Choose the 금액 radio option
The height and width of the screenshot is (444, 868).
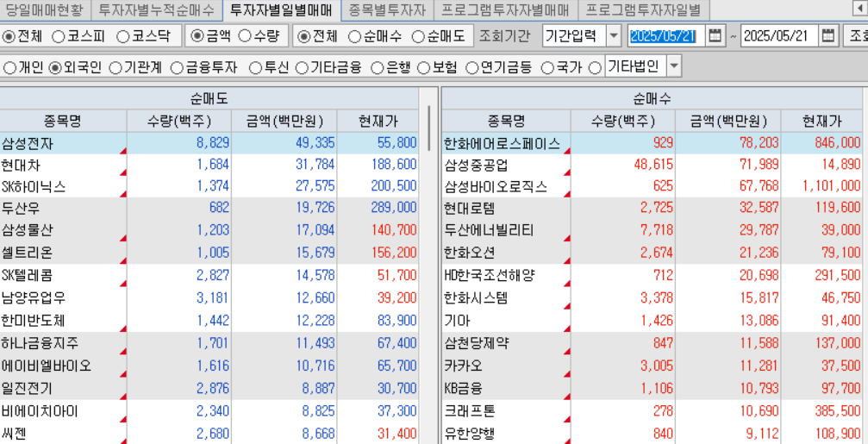pos(197,36)
